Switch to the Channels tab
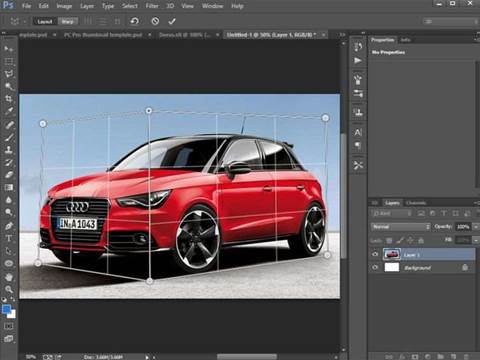 point(416,203)
